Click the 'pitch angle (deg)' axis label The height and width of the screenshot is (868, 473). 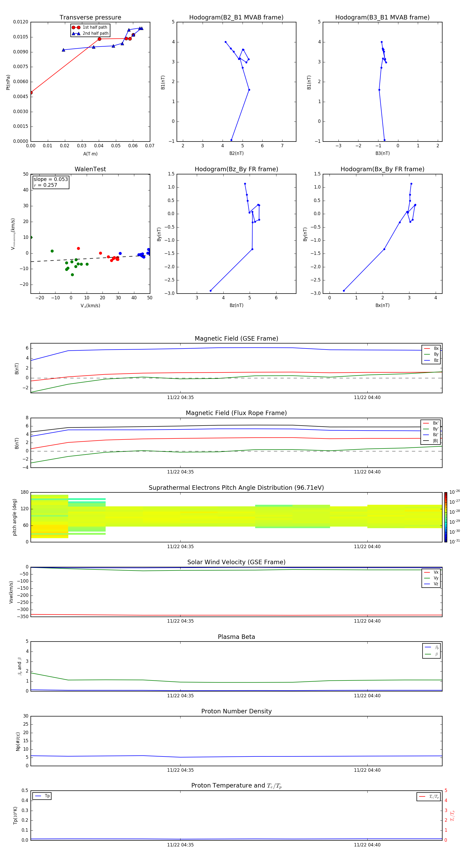pyautogui.click(x=14, y=517)
